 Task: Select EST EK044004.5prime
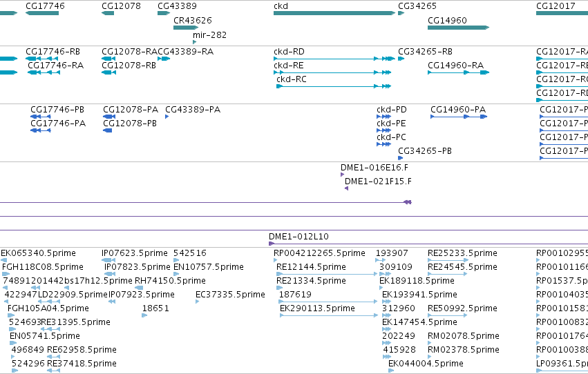pyautogui.click(x=426, y=364)
